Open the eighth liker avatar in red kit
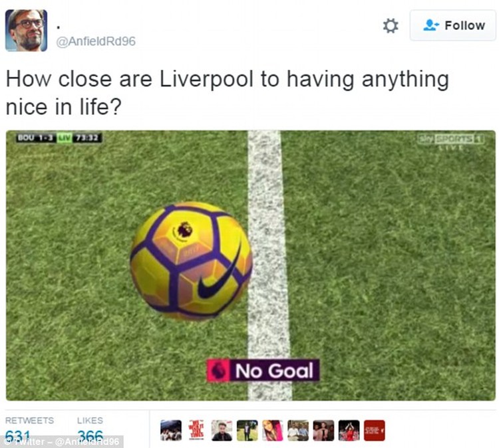Image resolution: width=499 pixels, height=448 pixels. coord(349,431)
